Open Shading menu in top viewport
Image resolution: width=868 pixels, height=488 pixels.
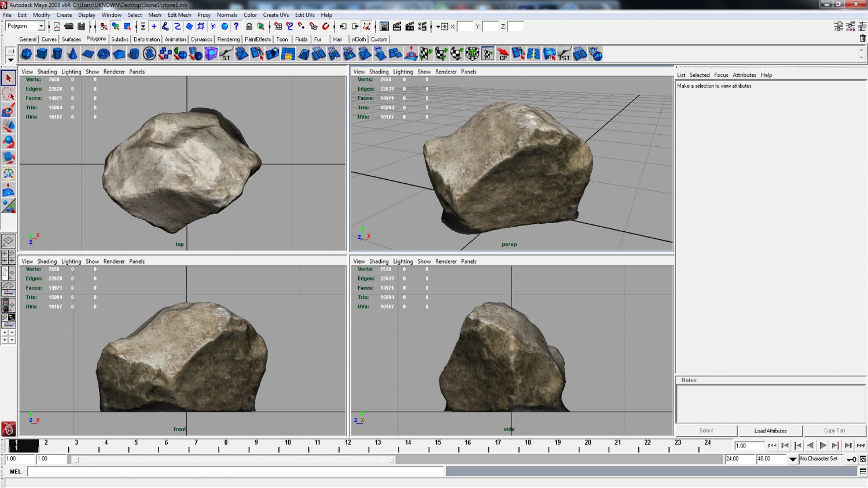coord(47,72)
